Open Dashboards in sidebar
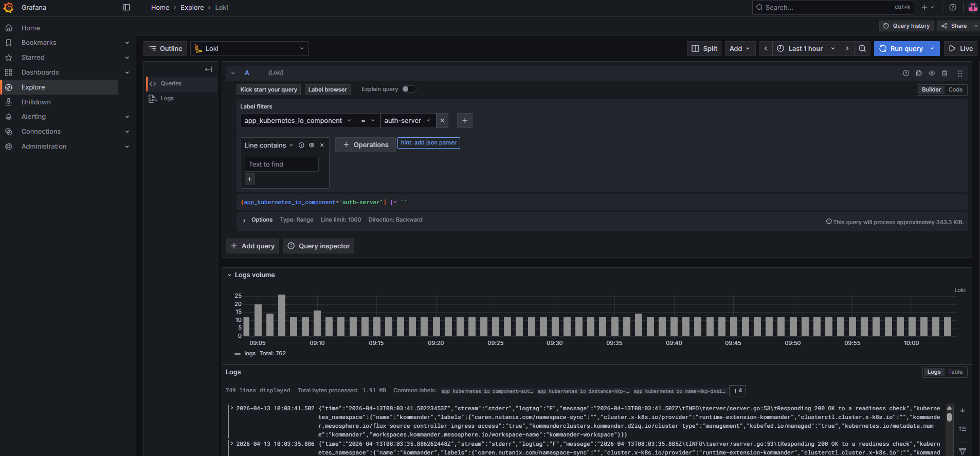The height and width of the screenshot is (456, 980). point(40,72)
